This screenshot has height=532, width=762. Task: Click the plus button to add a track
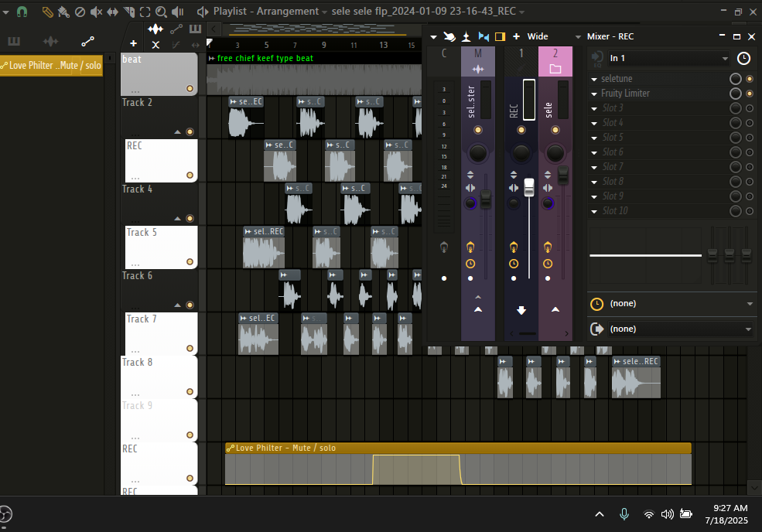click(134, 43)
